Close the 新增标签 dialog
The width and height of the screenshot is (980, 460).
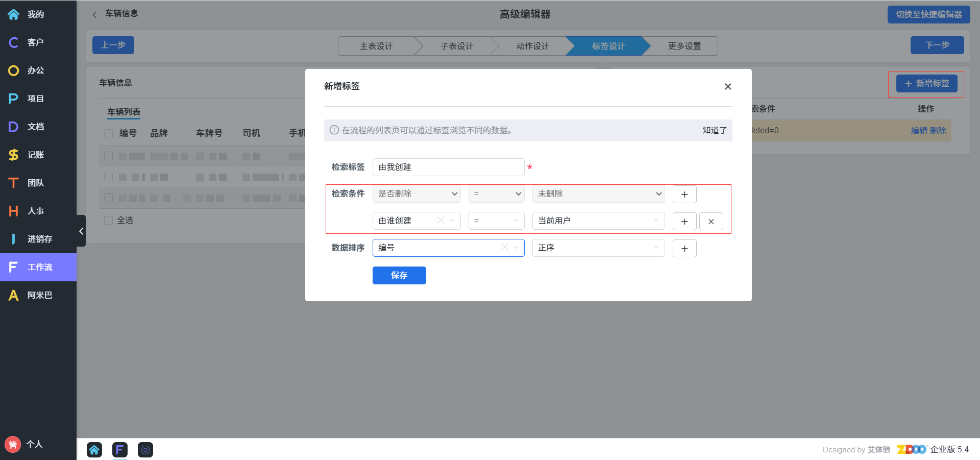(728, 87)
